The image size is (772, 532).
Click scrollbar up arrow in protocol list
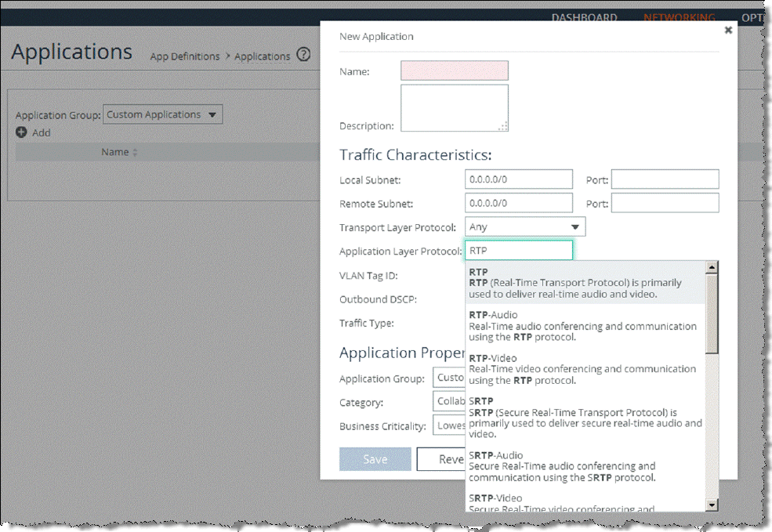point(712,267)
